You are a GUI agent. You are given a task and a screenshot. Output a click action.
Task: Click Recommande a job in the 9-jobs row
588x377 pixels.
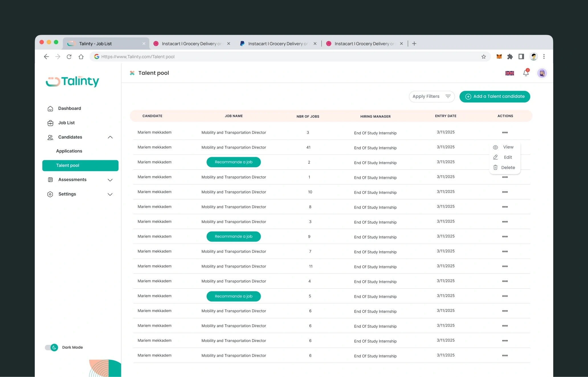point(233,236)
